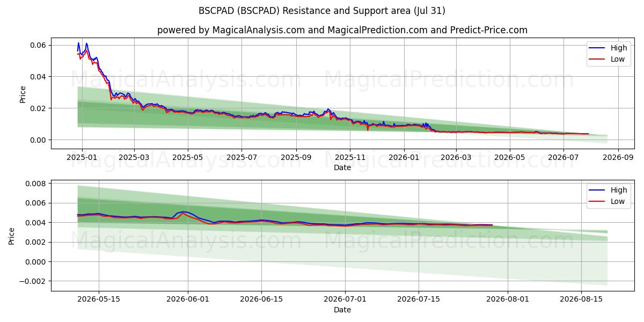The width and height of the screenshot is (644, 322).
Task: Click the '2026-03' x-axis label
Action: 456,158
